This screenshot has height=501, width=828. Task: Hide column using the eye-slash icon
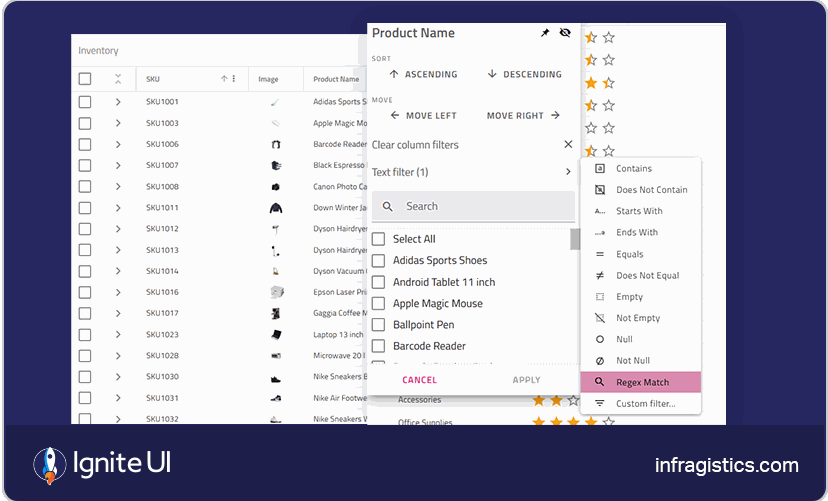point(565,33)
